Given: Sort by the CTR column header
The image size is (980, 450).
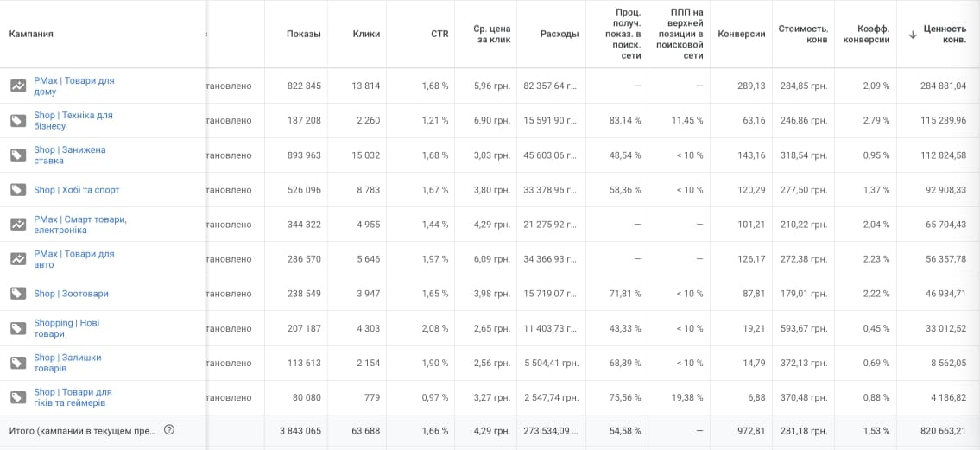Looking at the screenshot, I should point(439,34).
